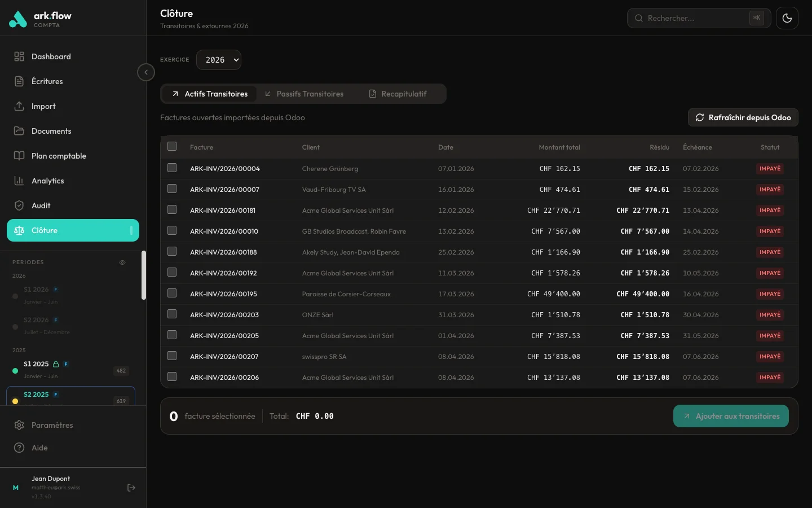The width and height of the screenshot is (812, 508).
Task: Open the Analytics section
Action: [x=47, y=181]
